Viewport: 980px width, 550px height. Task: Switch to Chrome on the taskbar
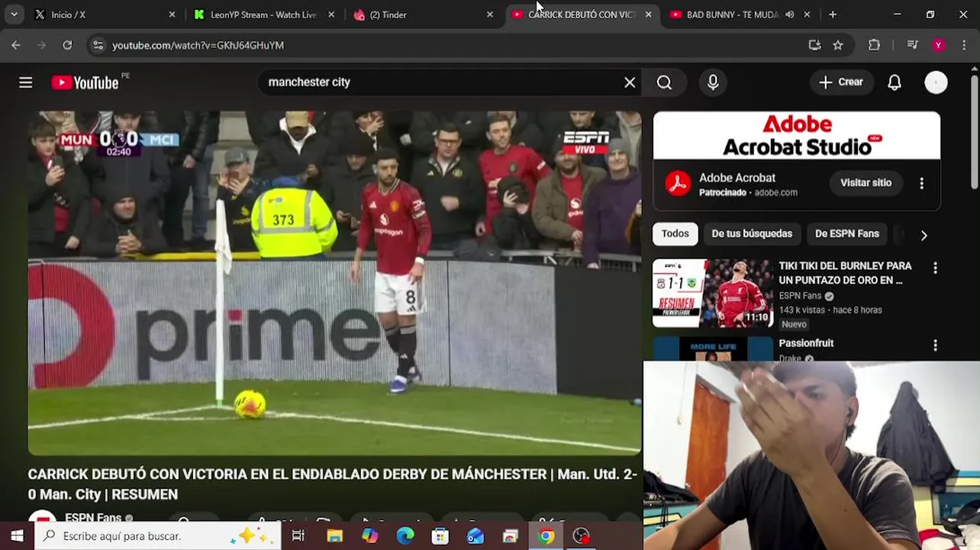546,536
